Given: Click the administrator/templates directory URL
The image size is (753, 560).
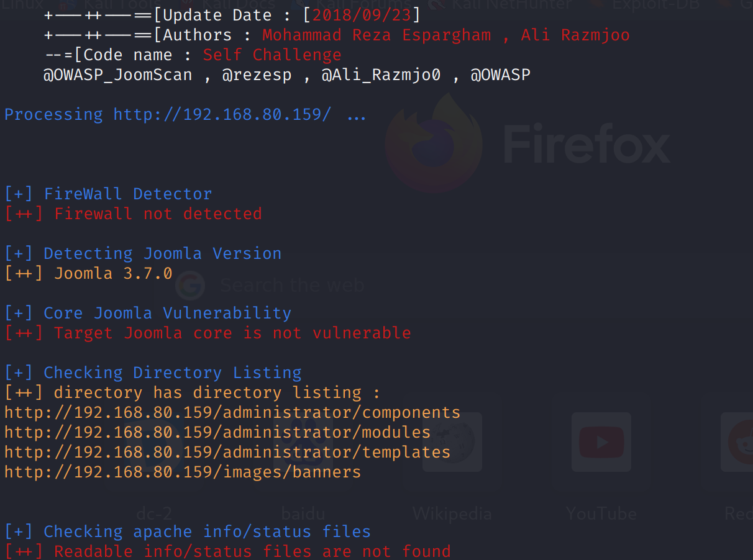Looking at the screenshot, I should (227, 453).
